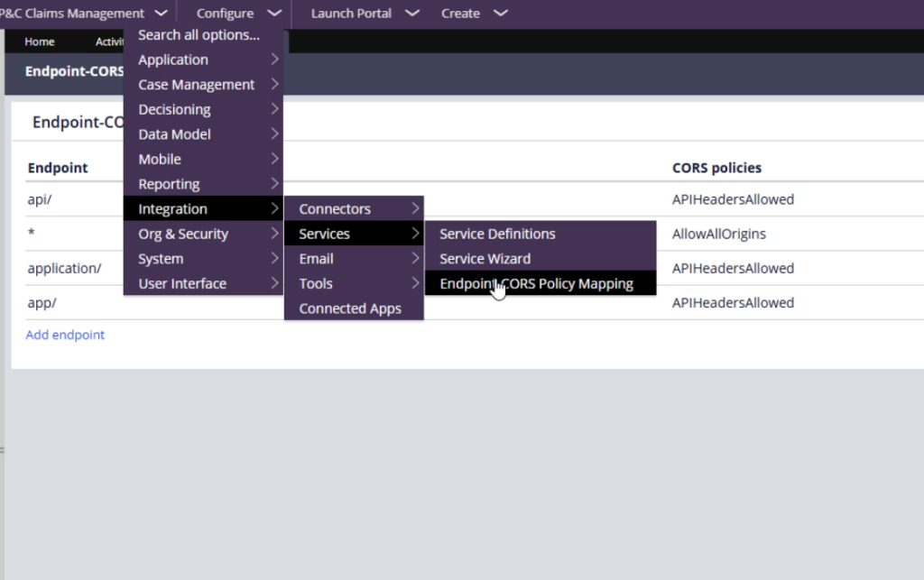Select the api/ endpoint cell
Screen dimensions: 924x580
pos(40,199)
